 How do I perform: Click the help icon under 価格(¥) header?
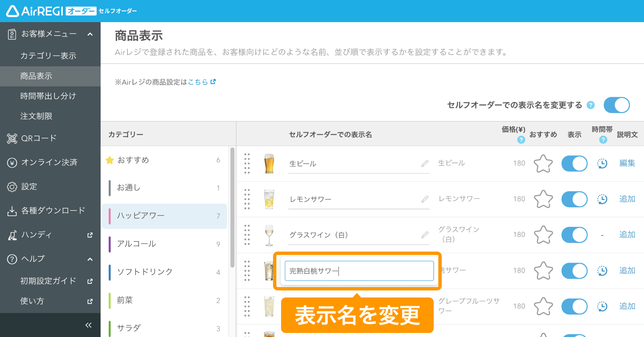point(521,140)
